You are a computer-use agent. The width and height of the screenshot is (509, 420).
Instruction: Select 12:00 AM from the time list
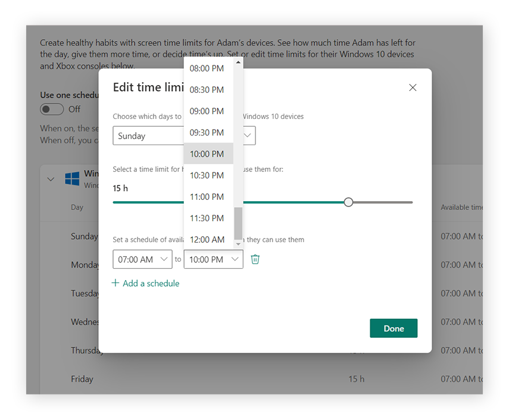pos(207,239)
